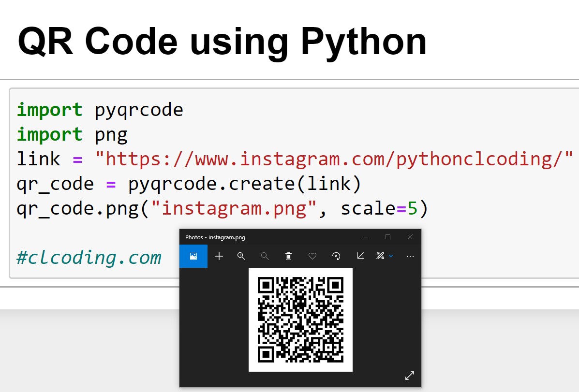Close the Photos window
This screenshot has height=392, width=579.
pos(410,237)
